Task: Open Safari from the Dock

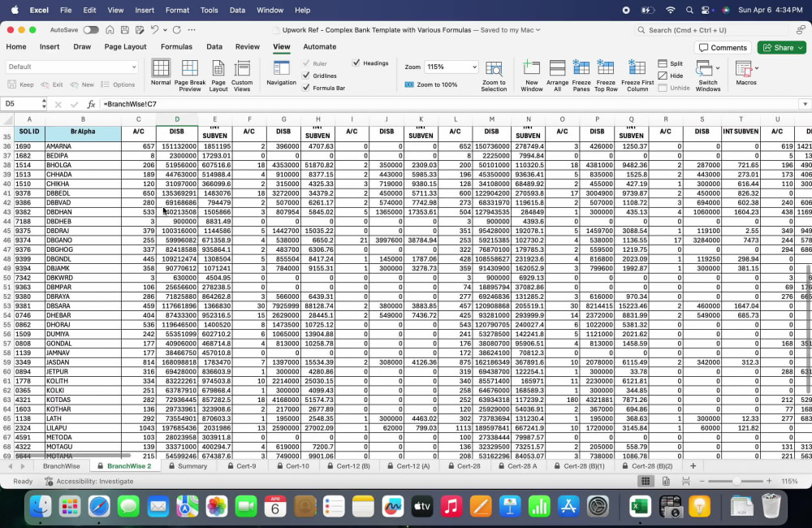Action: click(x=99, y=506)
